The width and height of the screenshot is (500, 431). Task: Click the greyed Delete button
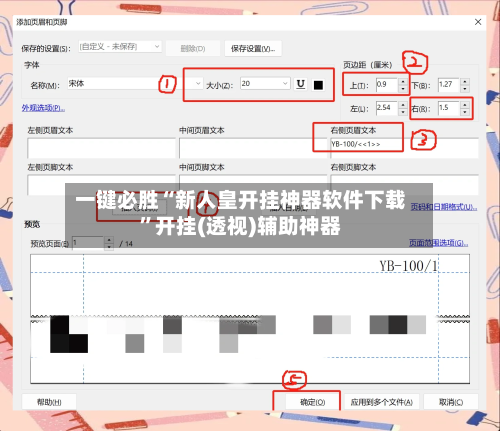tap(193, 49)
